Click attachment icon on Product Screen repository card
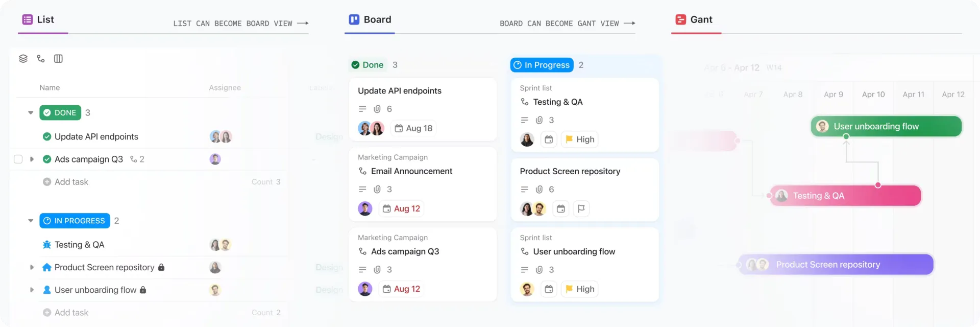The width and height of the screenshot is (980, 327). coord(539,190)
